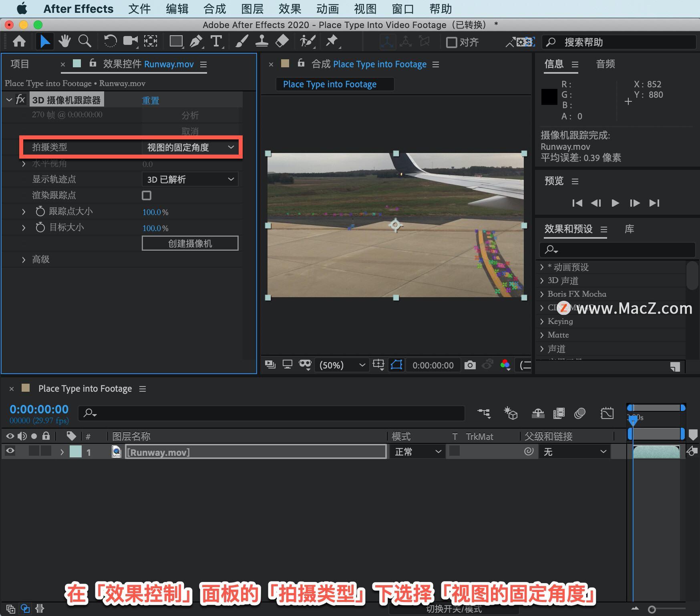Hide the Runway.mov layer eye
Image resolution: width=700 pixels, height=616 pixels.
point(10,451)
